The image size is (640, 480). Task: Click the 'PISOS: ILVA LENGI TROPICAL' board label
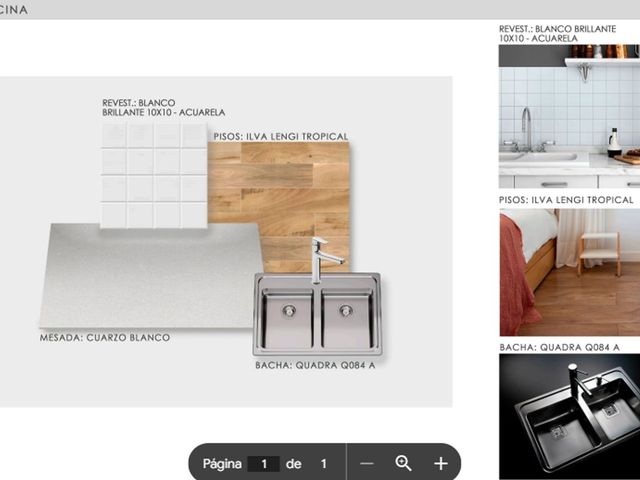pos(281,136)
